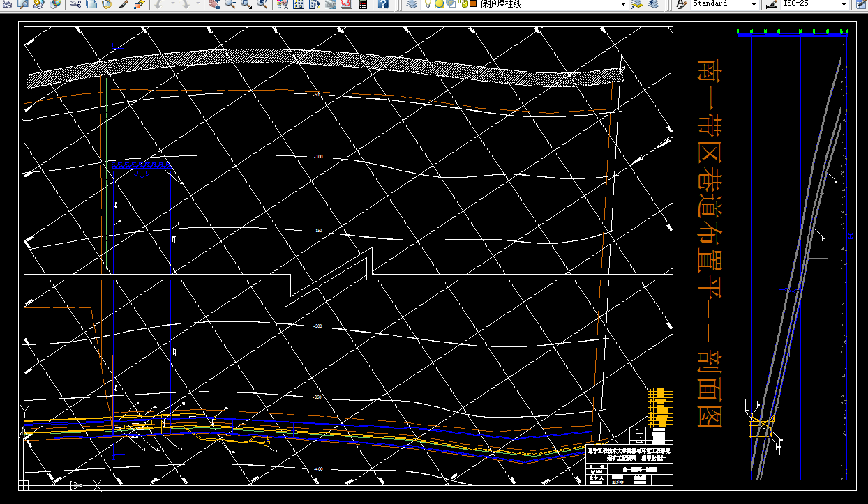
Task: Click the 保护煤柱线 layer name
Action: tap(501, 3)
